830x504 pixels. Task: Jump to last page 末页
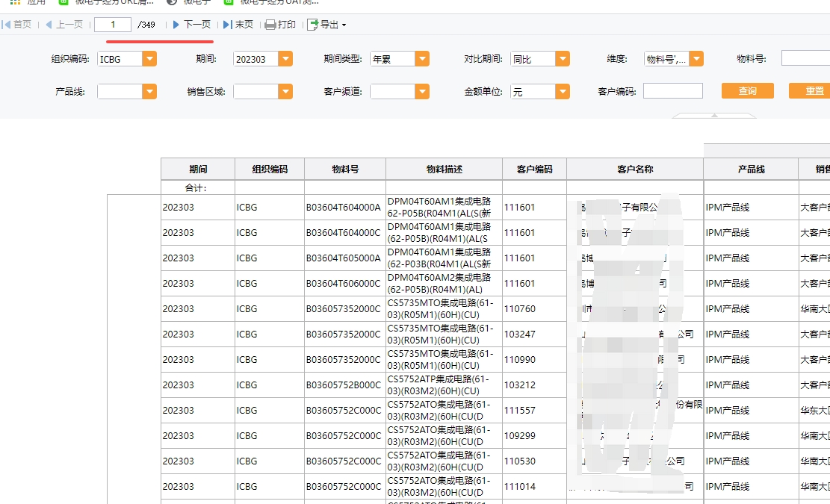[238, 25]
